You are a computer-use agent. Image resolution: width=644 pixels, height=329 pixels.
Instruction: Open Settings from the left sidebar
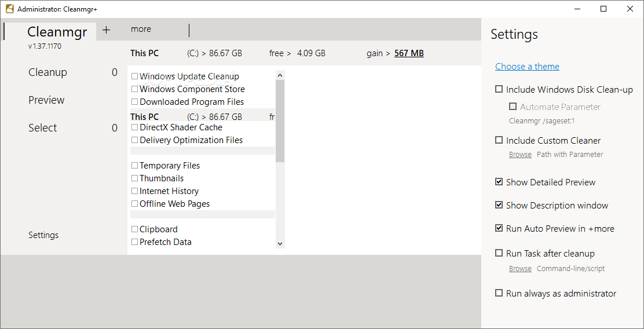point(43,235)
